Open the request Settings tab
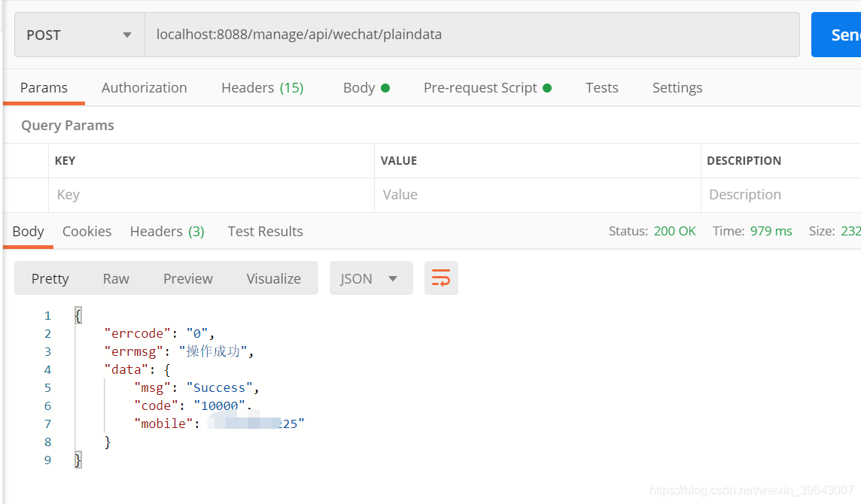The height and width of the screenshot is (504, 861). tap(677, 88)
